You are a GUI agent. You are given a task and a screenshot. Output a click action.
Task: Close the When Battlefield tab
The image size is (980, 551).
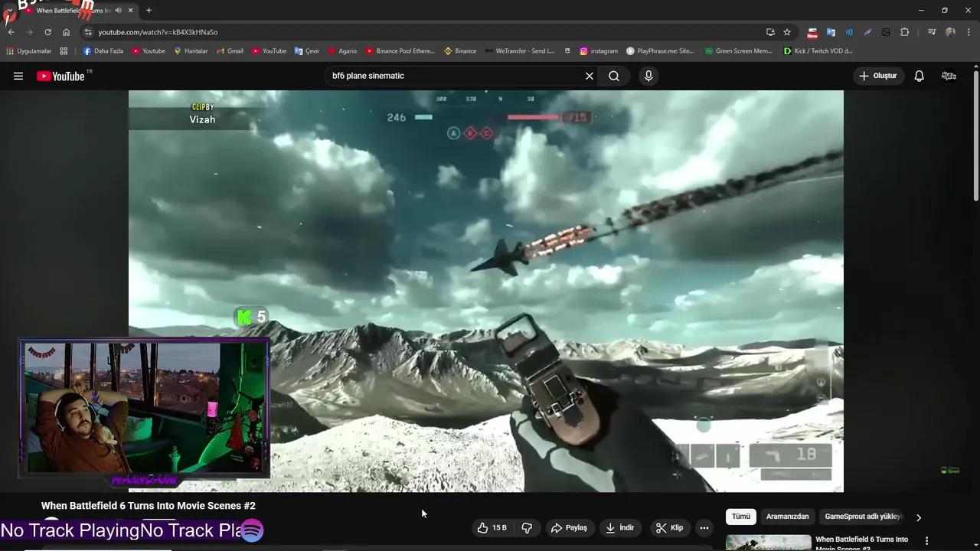point(131,11)
